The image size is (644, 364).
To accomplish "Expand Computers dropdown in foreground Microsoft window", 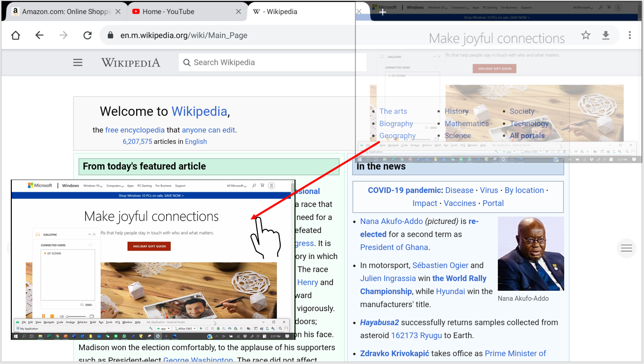I will (115, 186).
